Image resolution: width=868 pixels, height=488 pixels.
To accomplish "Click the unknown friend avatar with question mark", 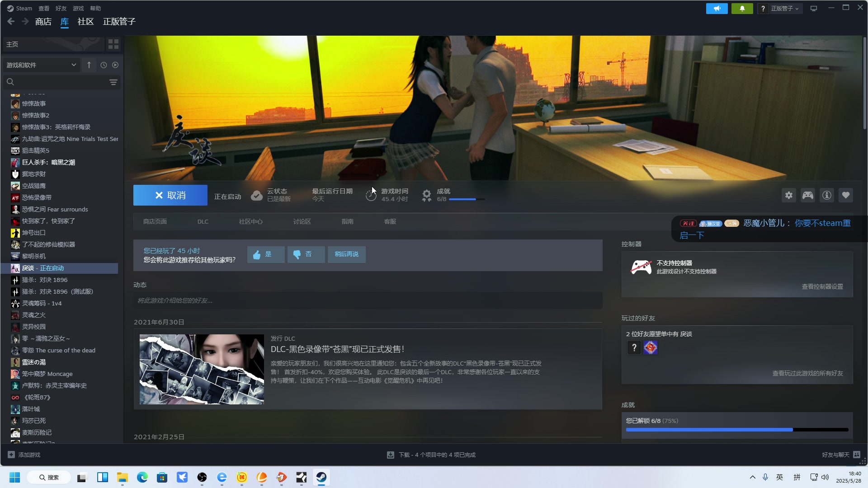I will pos(634,347).
